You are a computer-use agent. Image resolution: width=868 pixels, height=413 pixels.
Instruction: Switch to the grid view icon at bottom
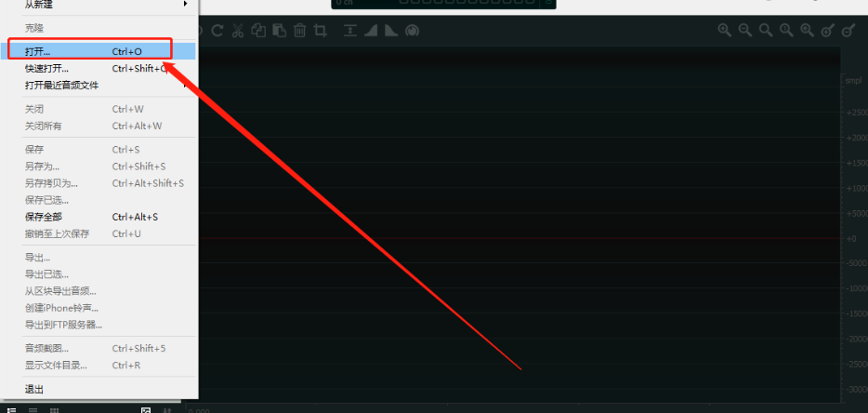54,411
